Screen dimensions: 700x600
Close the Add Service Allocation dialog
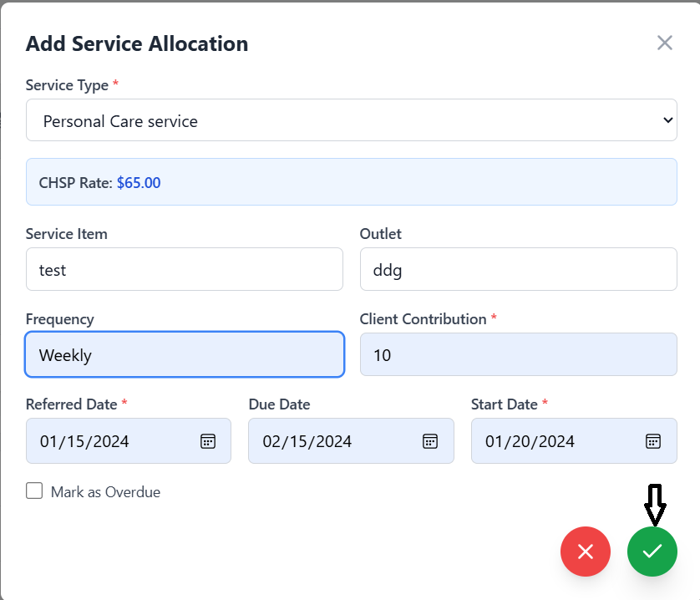click(664, 43)
